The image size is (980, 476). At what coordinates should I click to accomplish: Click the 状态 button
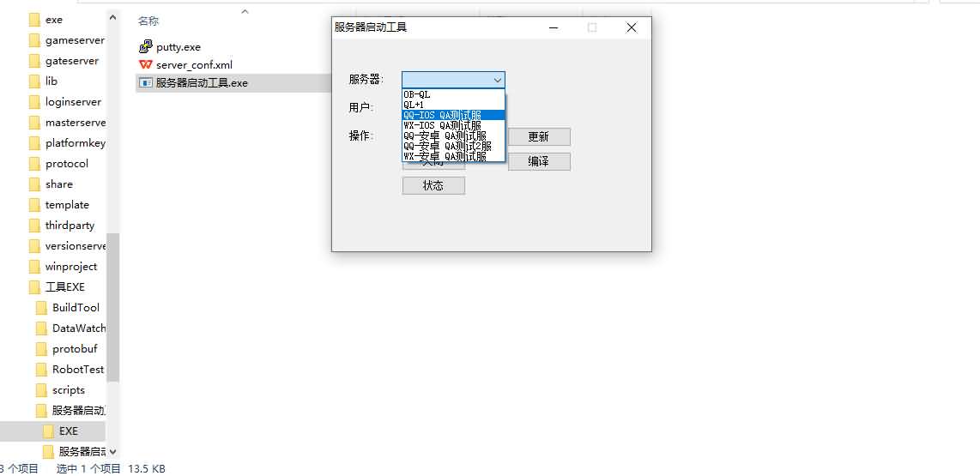(433, 185)
